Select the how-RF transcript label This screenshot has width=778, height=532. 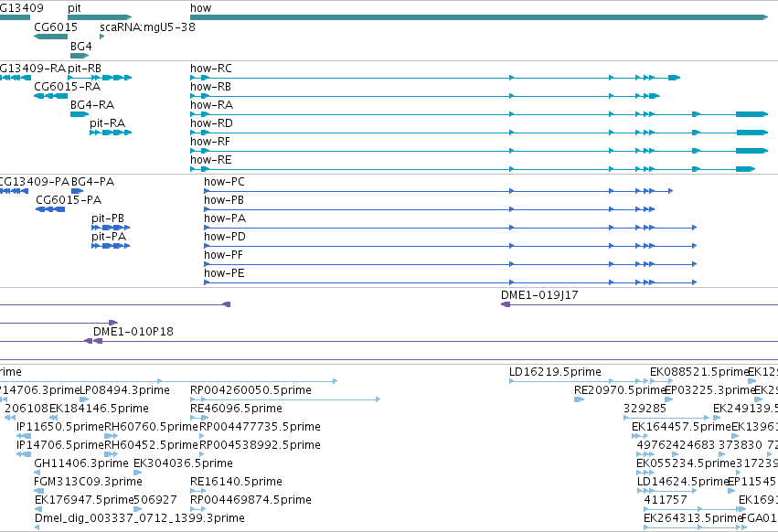(210, 142)
